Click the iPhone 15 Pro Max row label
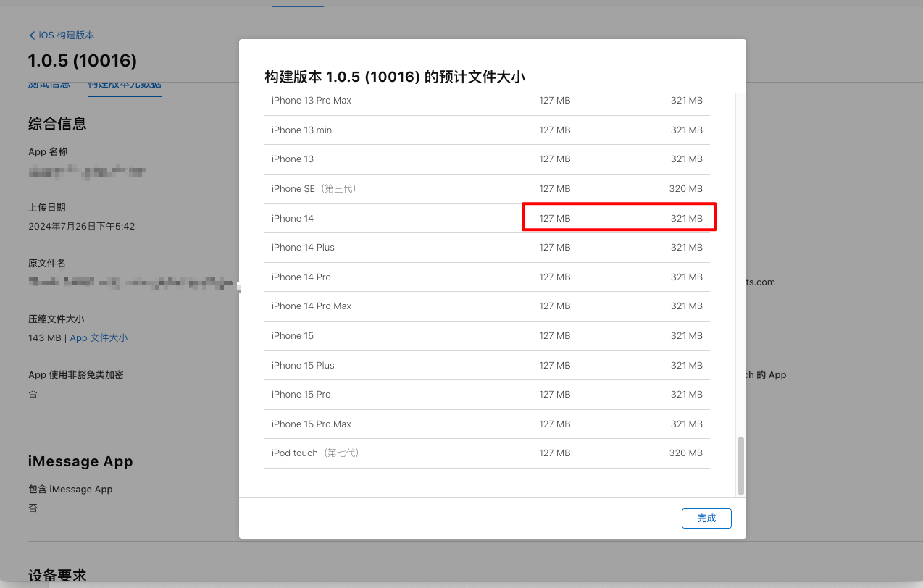This screenshot has width=923, height=588. click(312, 424)
